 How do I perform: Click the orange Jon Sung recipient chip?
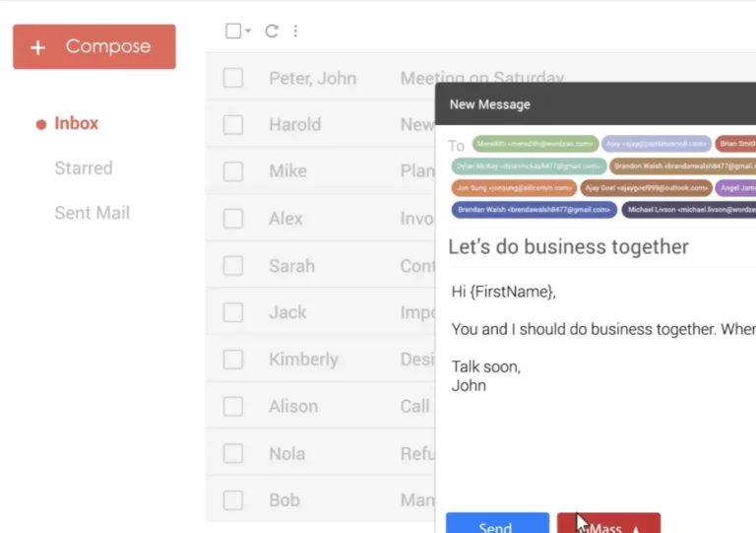tap(515, 188)
